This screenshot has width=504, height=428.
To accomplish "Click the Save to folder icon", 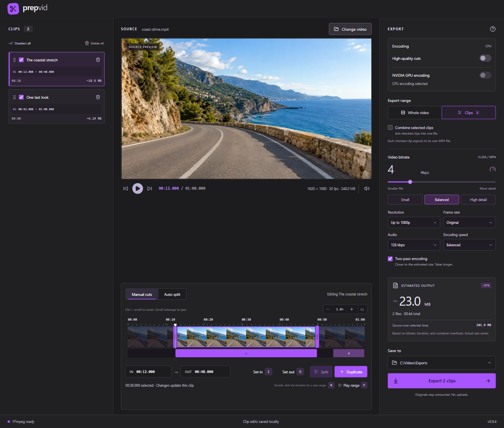I will (395, 363).
